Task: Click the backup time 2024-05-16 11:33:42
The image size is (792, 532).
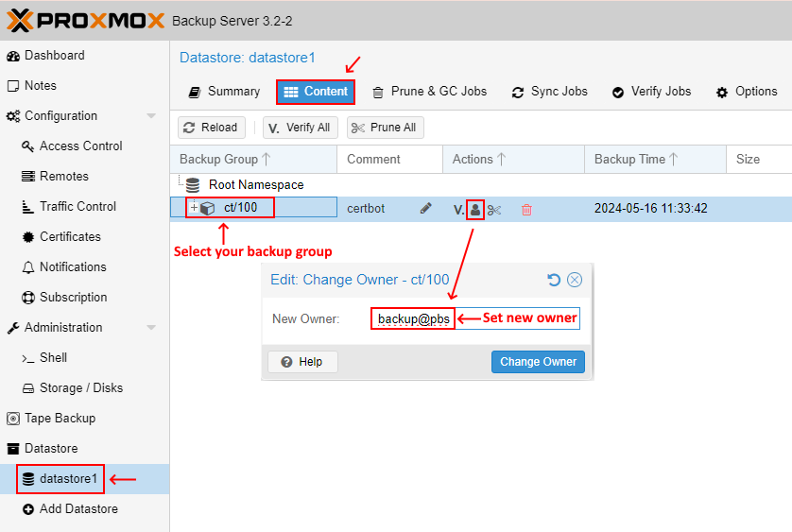Action: (x=650, y=209)
